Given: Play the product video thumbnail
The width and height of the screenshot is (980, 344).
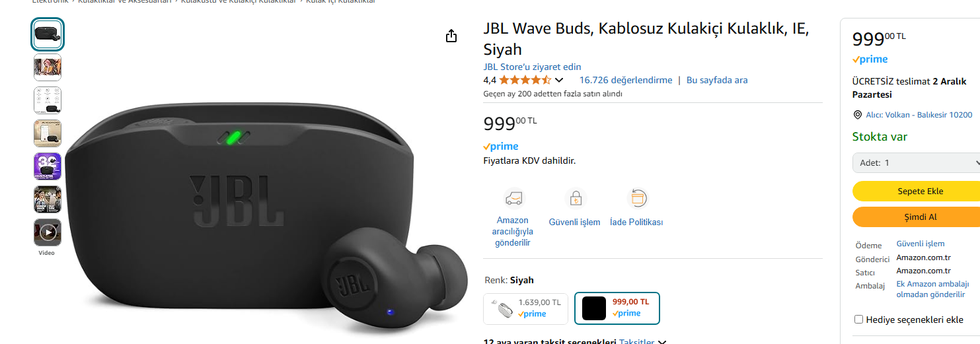Looking at the screenshot, I should (48, 232).
